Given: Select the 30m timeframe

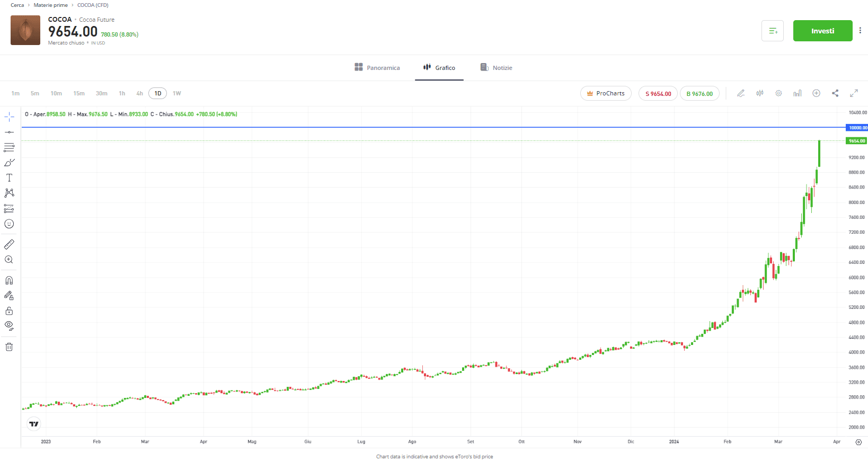Looking at the screenshot, I should (102, 93).
